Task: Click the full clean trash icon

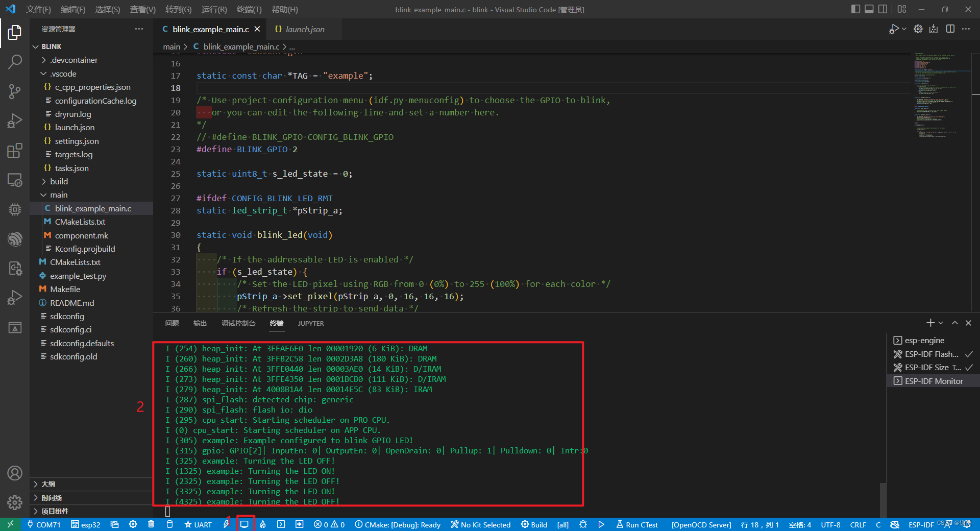Action: (x=151, y=524)
